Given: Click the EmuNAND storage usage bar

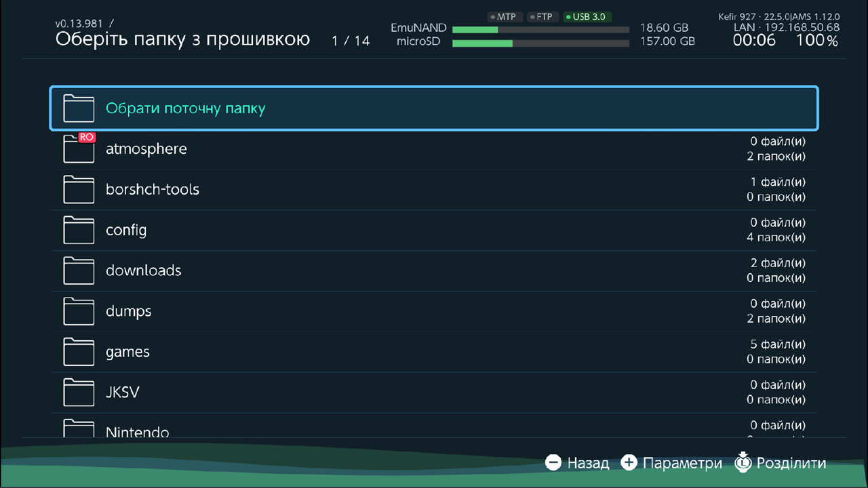Looking at the screenshot, I should point(540,29).
